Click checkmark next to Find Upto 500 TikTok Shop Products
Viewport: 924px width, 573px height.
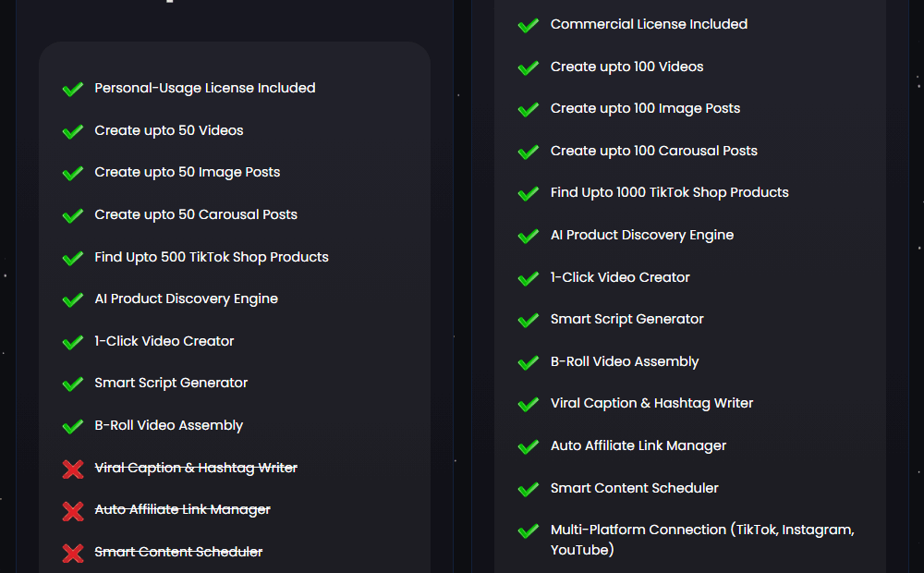(x=73, y=258)
